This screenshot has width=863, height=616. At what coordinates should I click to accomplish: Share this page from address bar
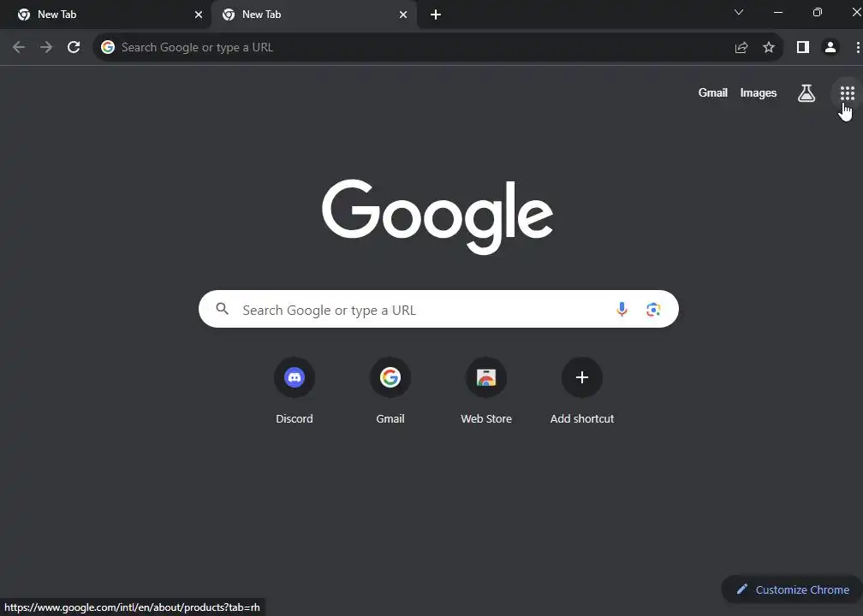[x=741, y=47]
